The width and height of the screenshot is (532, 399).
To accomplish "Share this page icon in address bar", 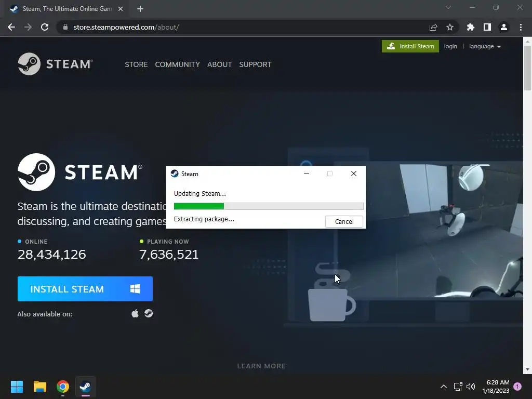I will coord(433,27).
